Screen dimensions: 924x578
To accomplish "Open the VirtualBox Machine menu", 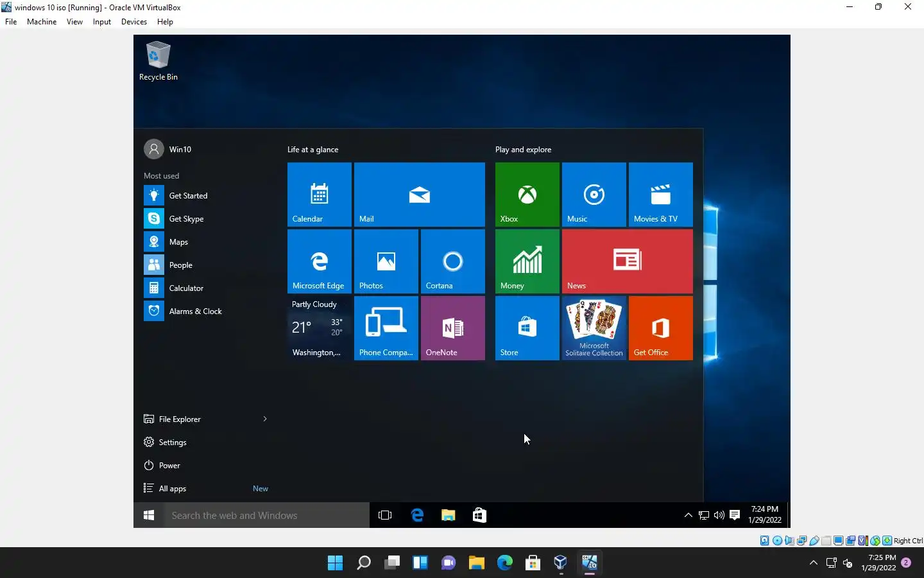I will (42, 21).
